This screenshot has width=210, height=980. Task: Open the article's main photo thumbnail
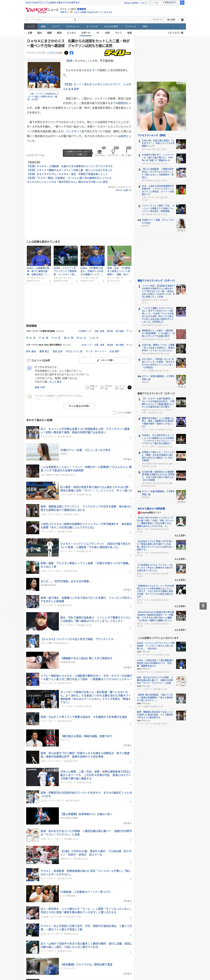(x=44, y=75)
